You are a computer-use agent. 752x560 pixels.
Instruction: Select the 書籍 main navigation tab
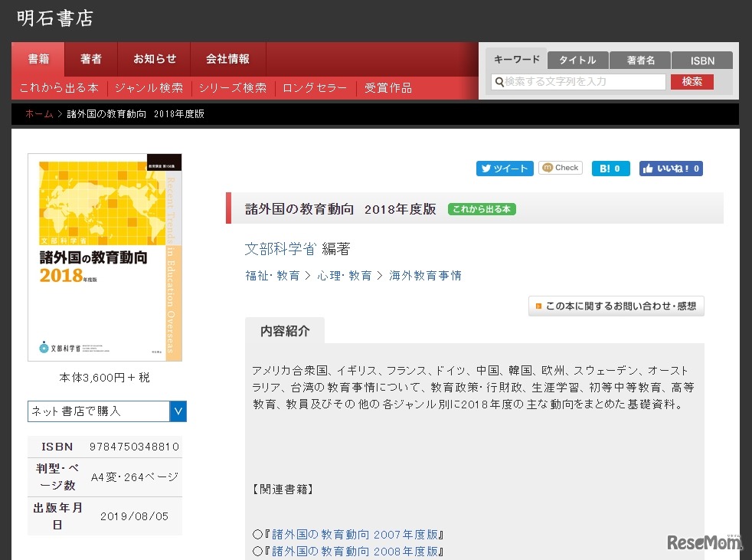(x=38, y=59)
